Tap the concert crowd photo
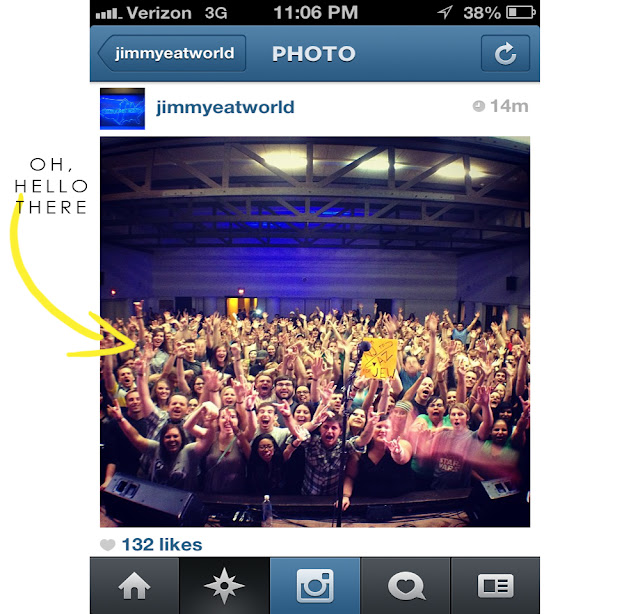The image size is (640, 614). point(315,332)
